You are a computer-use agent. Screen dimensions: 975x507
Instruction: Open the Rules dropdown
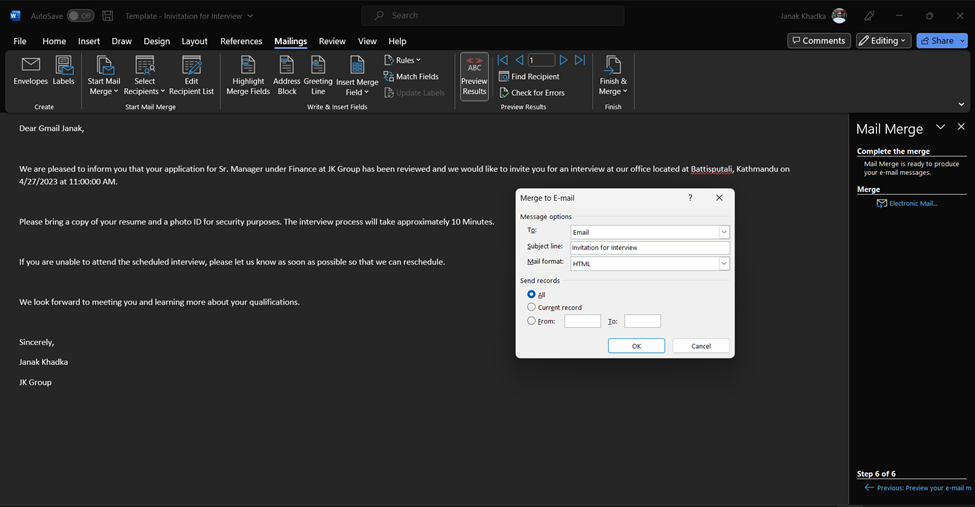coord(403,60)
